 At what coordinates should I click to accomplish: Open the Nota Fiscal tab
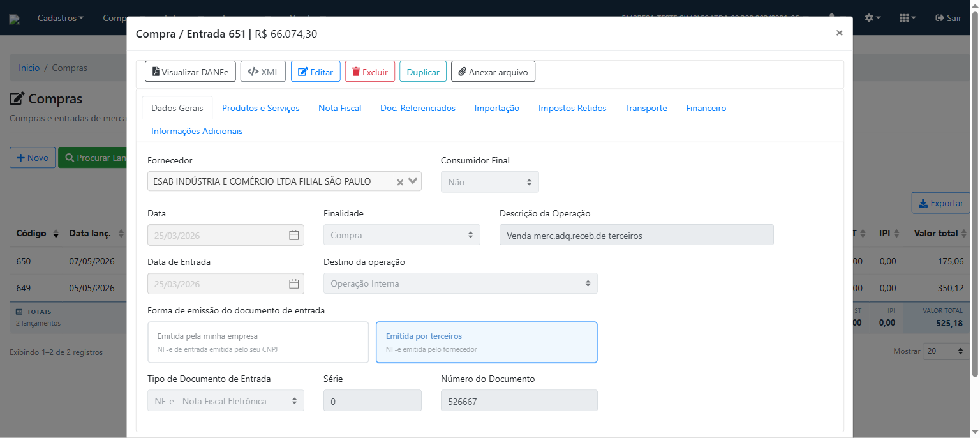pos(339,108)
